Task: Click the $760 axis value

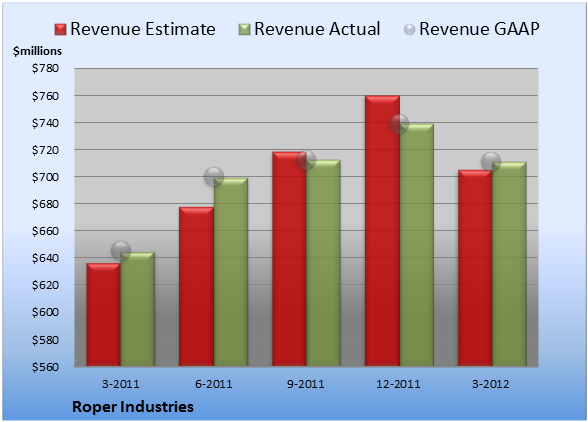Action: point(45,96)
